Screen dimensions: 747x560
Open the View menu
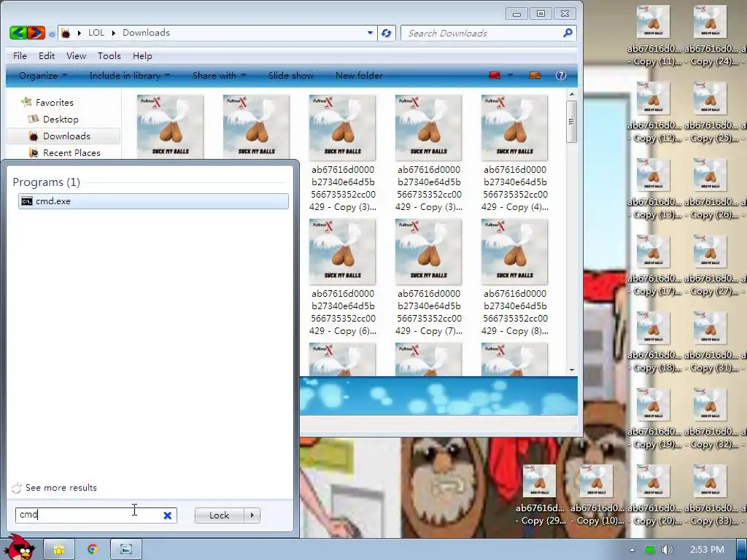(76, 55)
